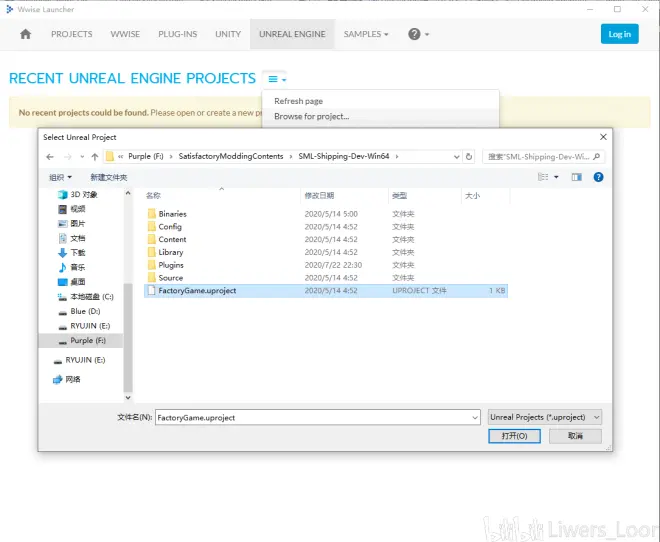Image resolution: width=660 pixels, height=542 pixels.
Task: Select the indented RYUJIN (E:) under This PC
Action: [84, 326]
